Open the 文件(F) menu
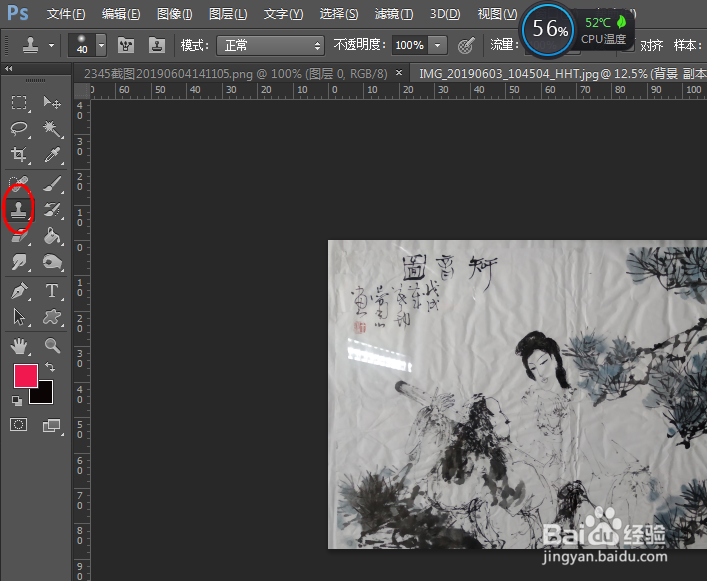 [x=66, y=14]
